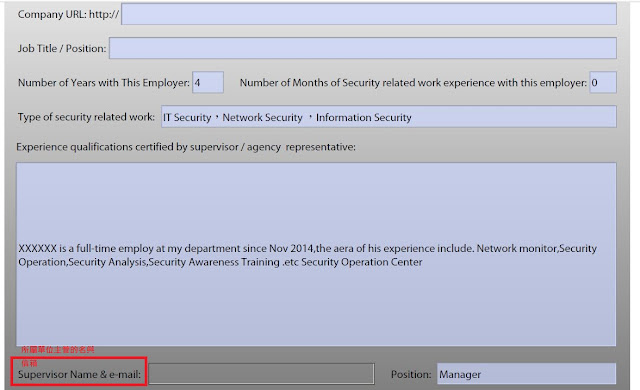Focus the experience qualifications text area
Image resolution: width=640 pixels, height=390 pixels.
click(316, 254)
